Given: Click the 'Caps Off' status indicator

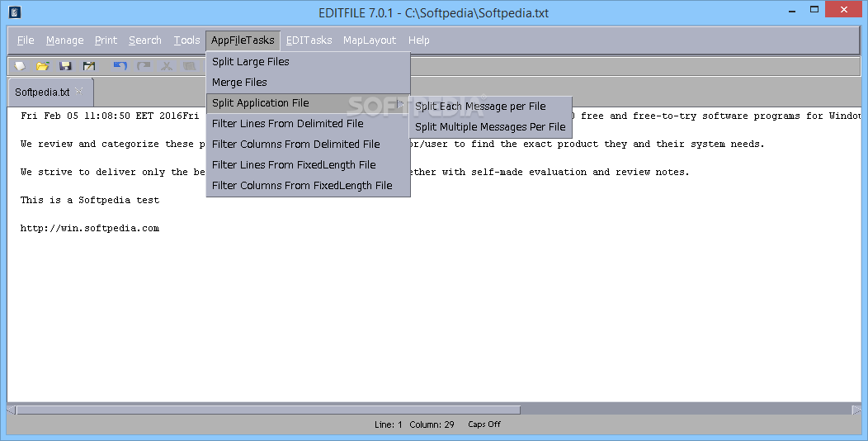Looking at the screenshot, I should pos(484,424).
